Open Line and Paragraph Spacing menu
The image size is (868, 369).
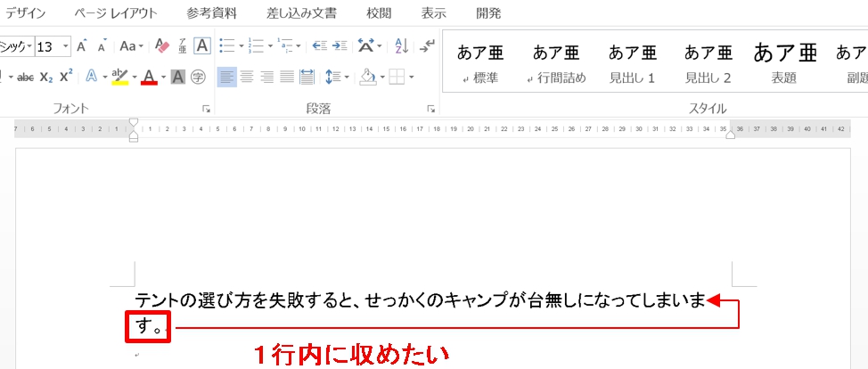[x=337, y=77]
